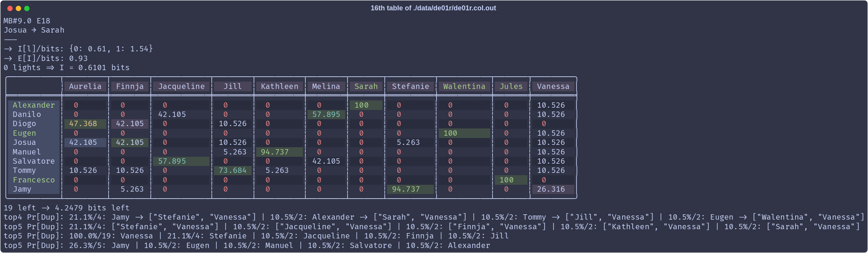Image resolution: width=868 pixels, height=253 pixels.
Task: Click the Aurelia column header
Action: pyautogui.click(x=85, y=86)
